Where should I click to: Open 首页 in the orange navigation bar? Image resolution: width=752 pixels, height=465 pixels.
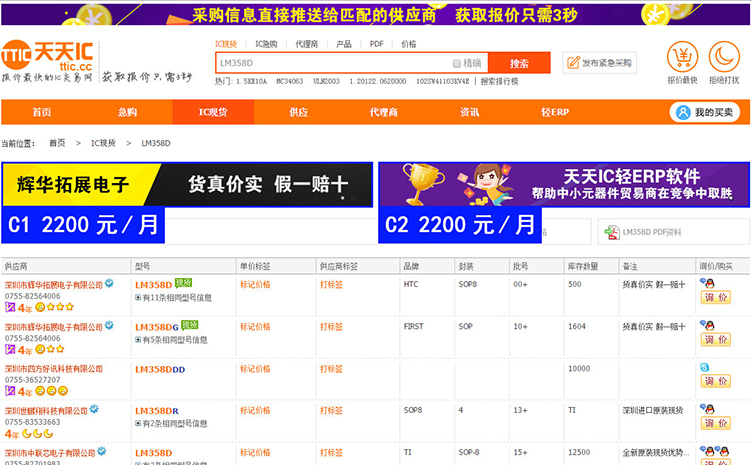[x=42, y=112]
